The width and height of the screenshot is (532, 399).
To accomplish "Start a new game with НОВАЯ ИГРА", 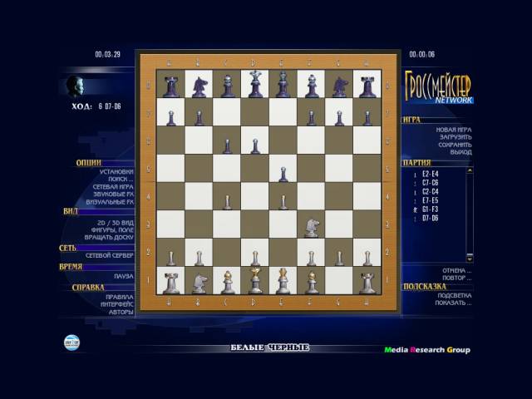I will pyautogui.click(x=454, y=130).
